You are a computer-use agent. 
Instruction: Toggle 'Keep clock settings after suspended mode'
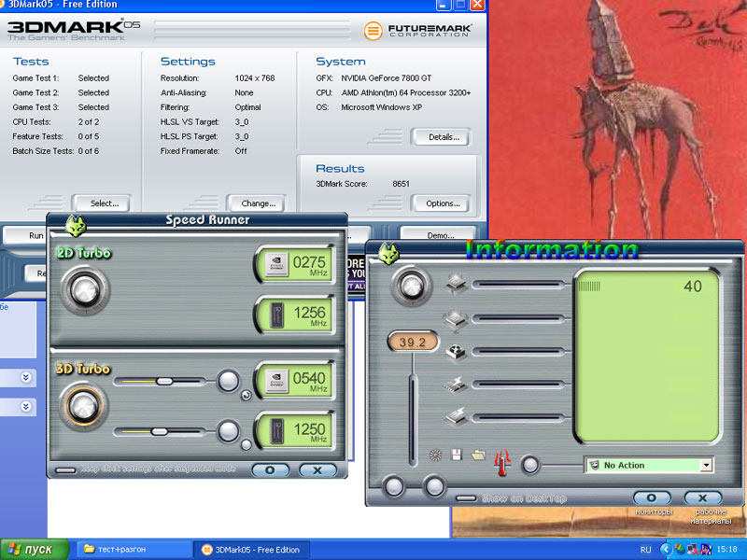[65, 470]
